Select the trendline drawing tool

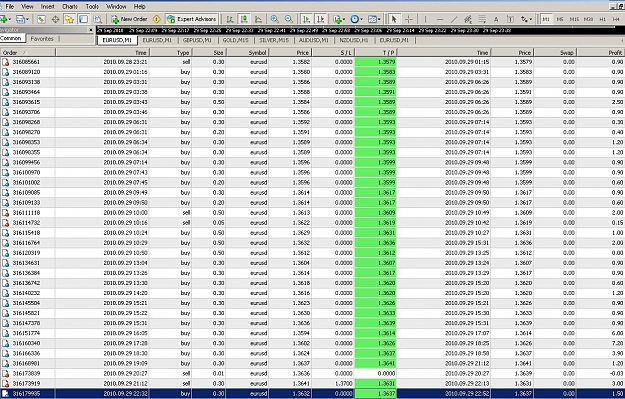point(454,19)
